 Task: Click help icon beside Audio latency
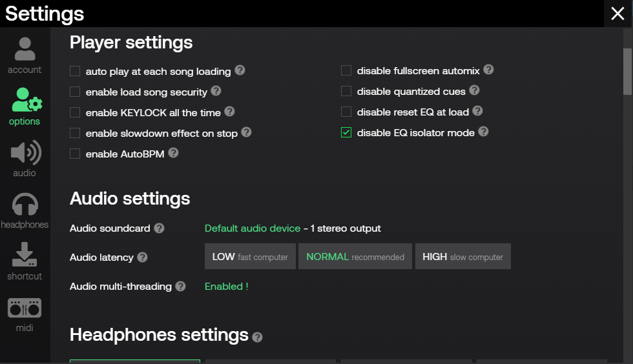pyautogui.click(x=142, y=258)
